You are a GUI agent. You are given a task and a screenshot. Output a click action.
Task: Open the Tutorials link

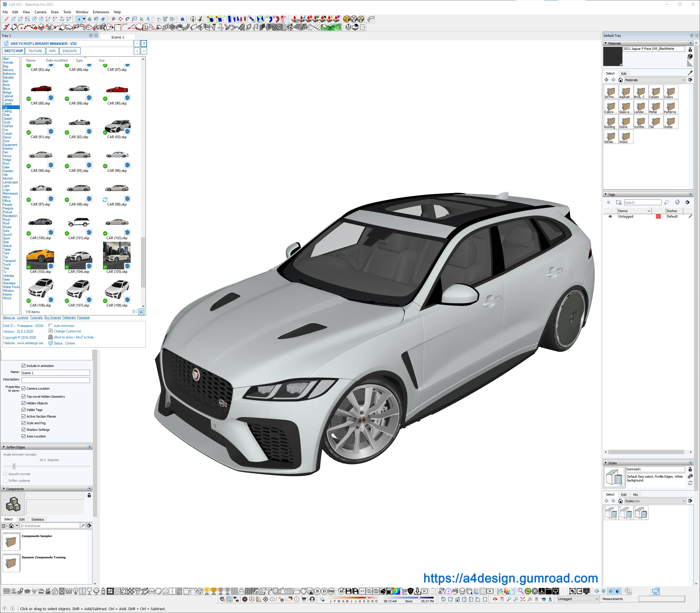[x=36, y=317]
